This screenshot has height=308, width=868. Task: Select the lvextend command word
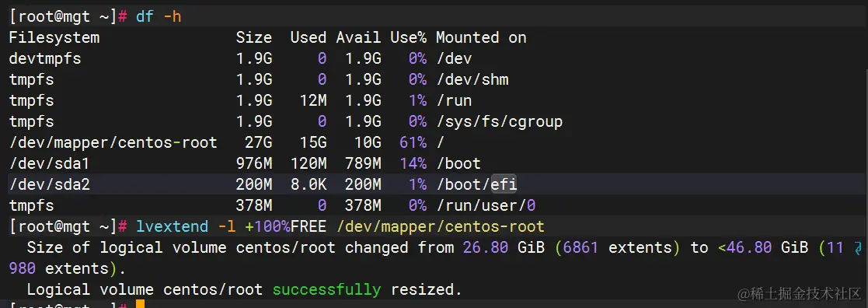(x=173, y=226)
